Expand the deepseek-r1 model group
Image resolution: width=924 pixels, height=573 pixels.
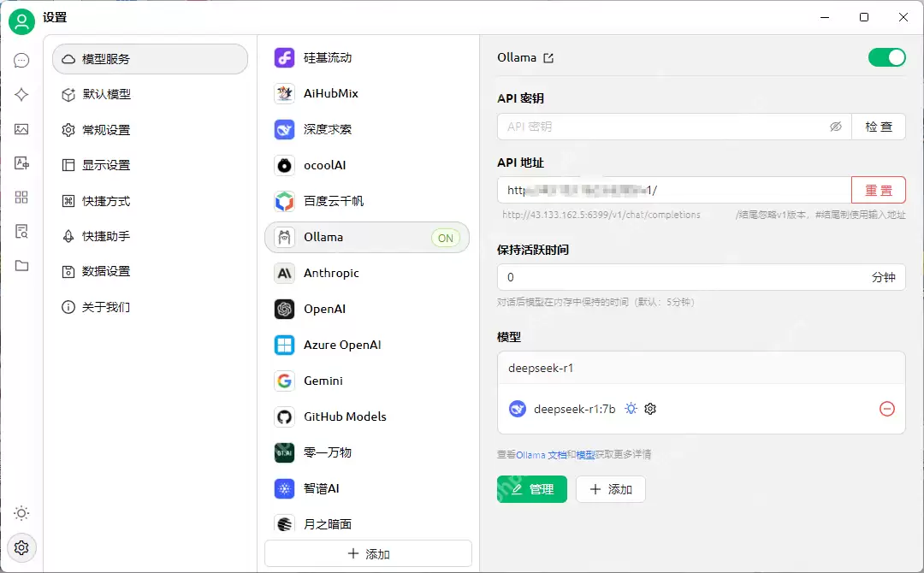point(702,369)
